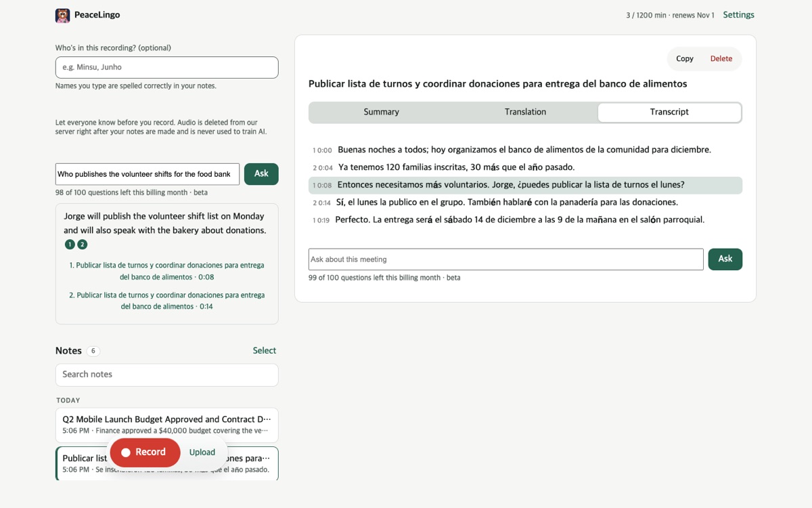Click transcript line "Perfecto. La entrega será el sábado"
The image size is (812, 508).
point(525,220)
